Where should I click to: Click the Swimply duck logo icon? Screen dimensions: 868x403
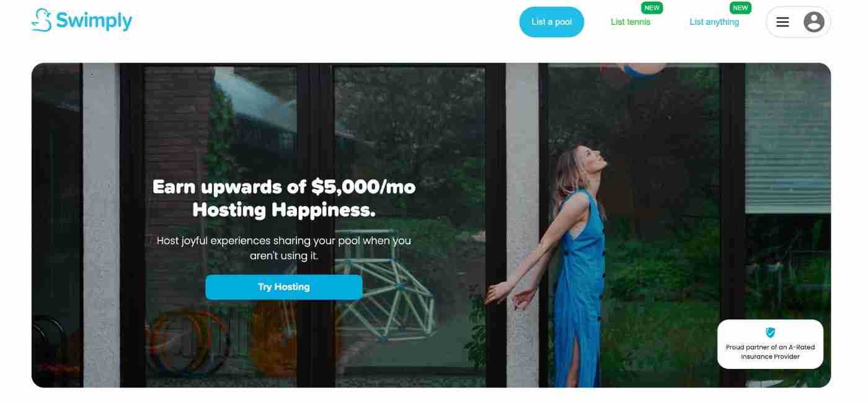tap(42, 20)
